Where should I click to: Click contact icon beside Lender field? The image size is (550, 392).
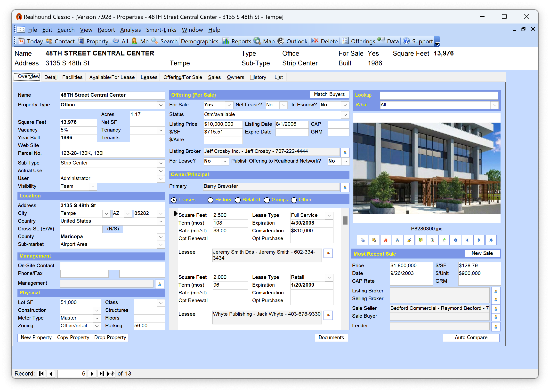(496, 327)
